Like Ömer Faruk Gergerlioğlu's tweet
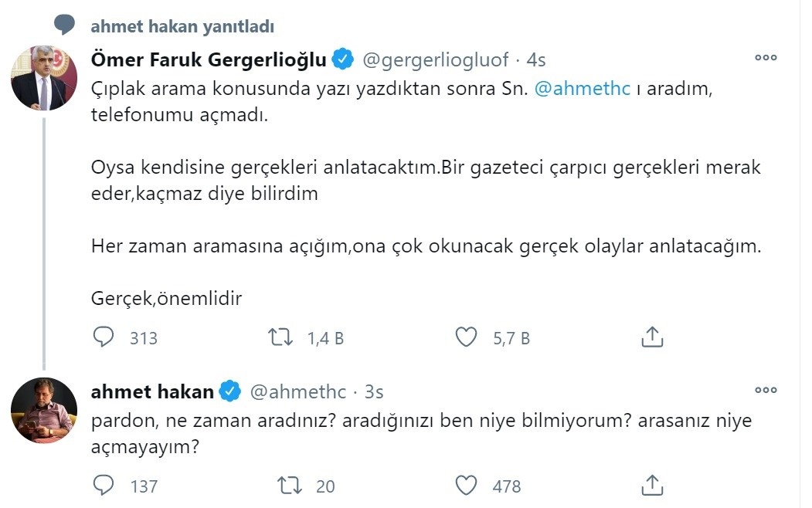 click(465, 337)
